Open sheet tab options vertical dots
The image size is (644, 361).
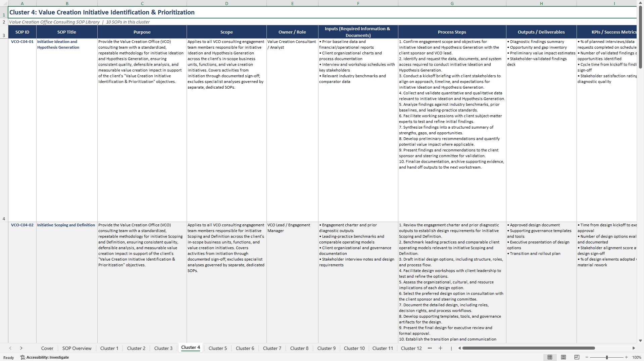coord(451,348)
